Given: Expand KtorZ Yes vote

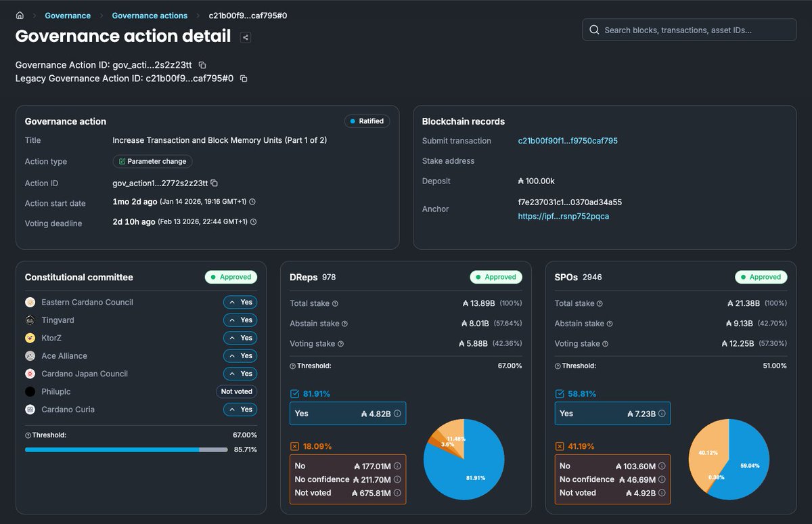Looking at the screenshot, I should click(240, 338).
